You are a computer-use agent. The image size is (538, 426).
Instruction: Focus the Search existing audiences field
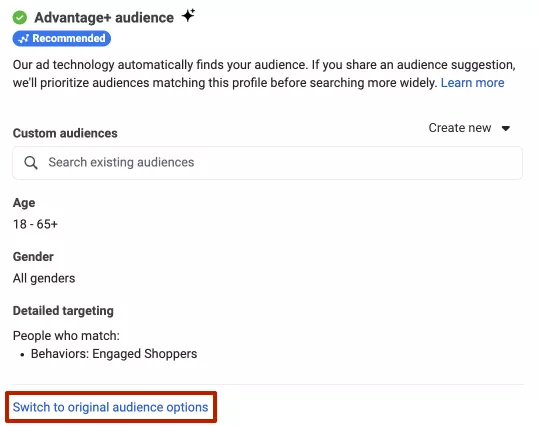pos(268,163)
